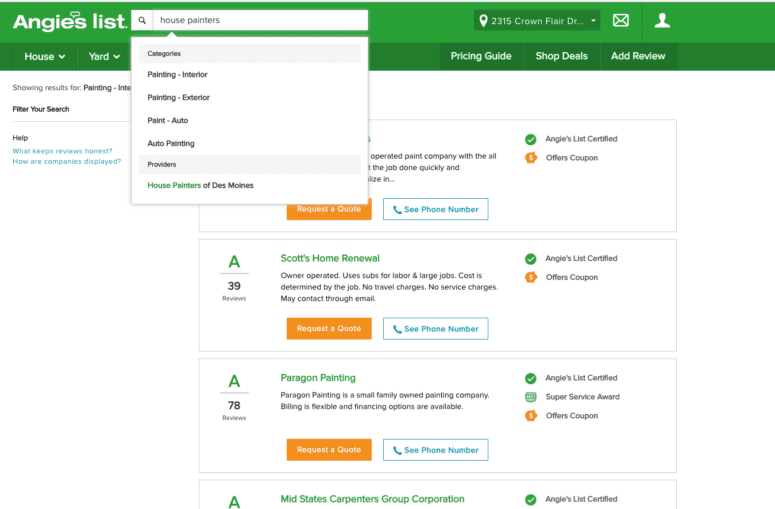
Task: Request a Quote from Paragon Painting
Action: [x=329, y=450]
